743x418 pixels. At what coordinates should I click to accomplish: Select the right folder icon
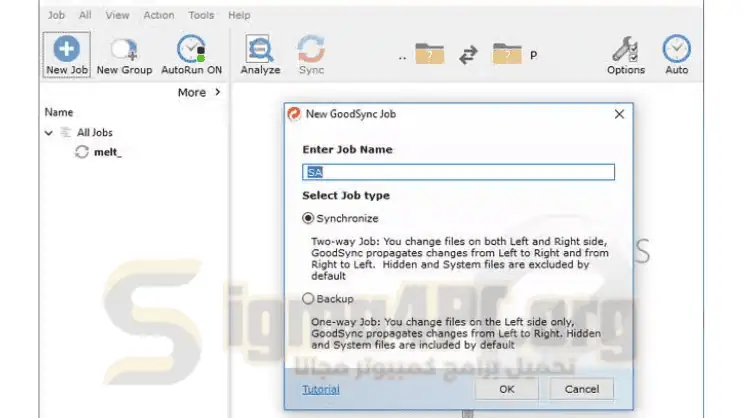point(507,55)
